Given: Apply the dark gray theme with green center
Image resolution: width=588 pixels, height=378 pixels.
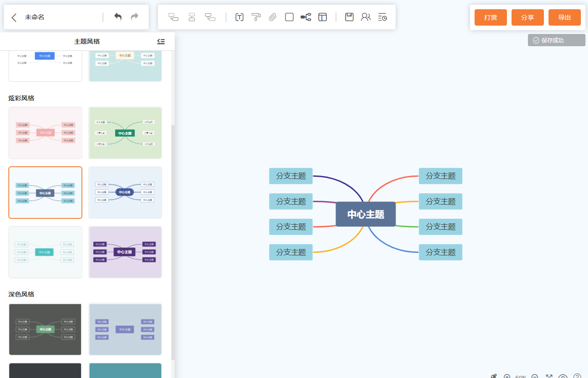Looking at the screenshot, I should [x=45, y=329].
